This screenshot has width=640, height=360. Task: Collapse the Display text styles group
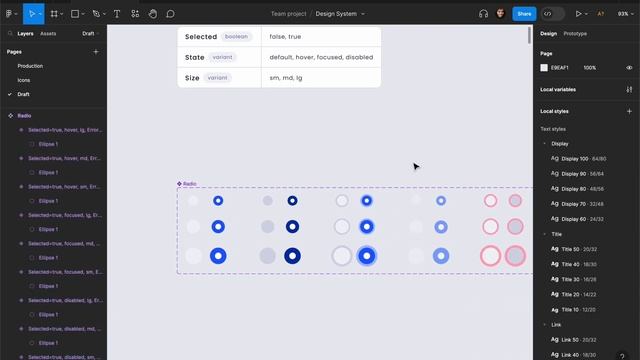[544, 144]
